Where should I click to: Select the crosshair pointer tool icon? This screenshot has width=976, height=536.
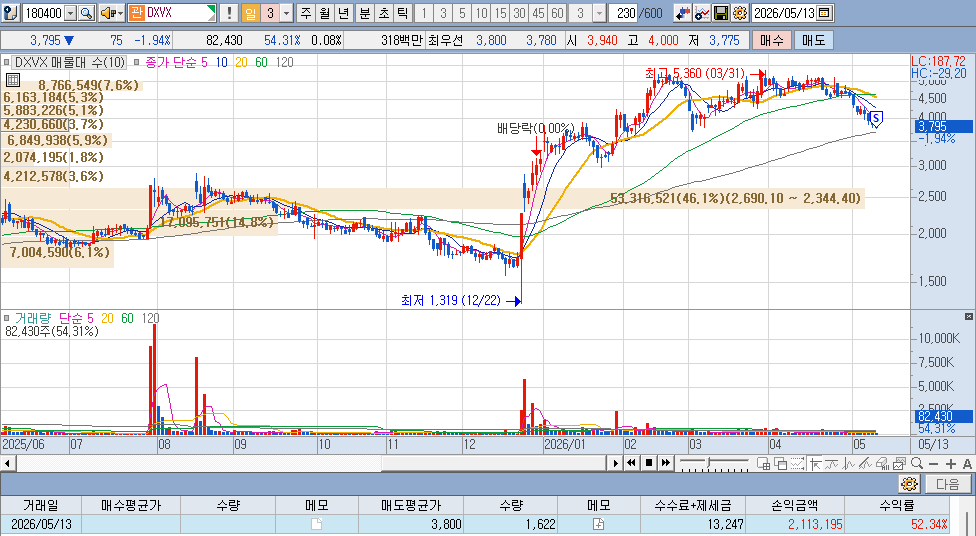814,463
